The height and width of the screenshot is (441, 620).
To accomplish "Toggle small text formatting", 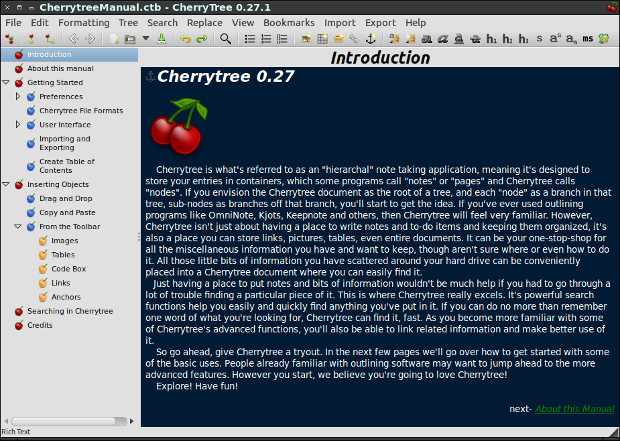I will point(539,39).
